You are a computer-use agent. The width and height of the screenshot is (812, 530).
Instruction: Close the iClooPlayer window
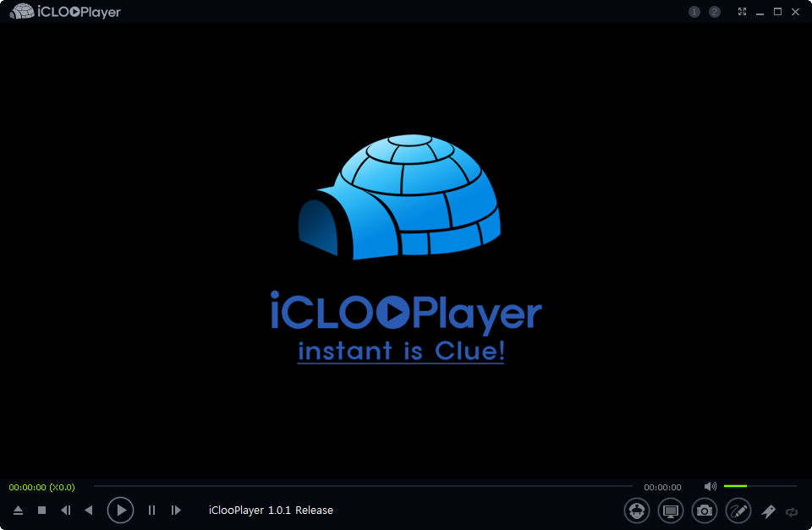[795, 11]
